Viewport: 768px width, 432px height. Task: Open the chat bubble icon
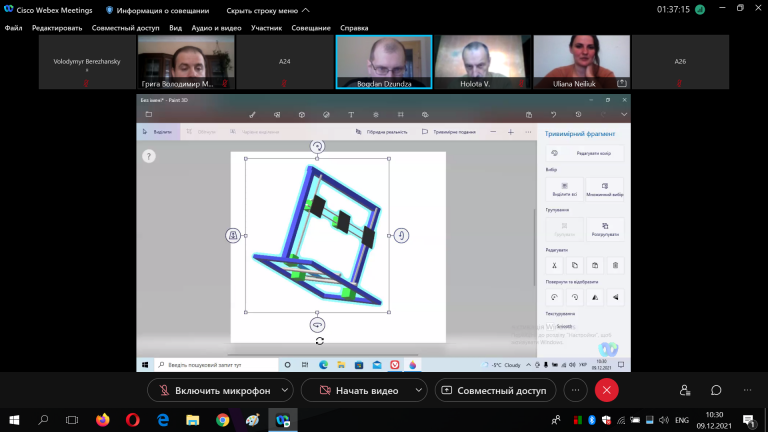coord(716,390)
